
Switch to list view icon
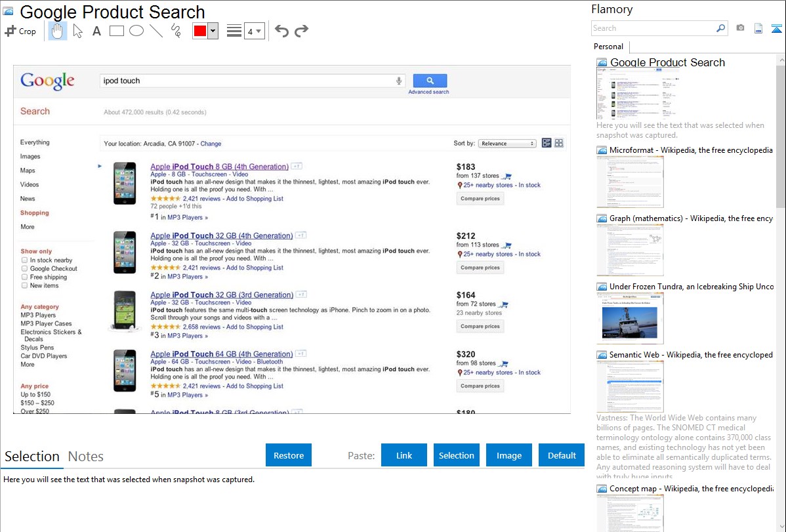click(547, 143)
